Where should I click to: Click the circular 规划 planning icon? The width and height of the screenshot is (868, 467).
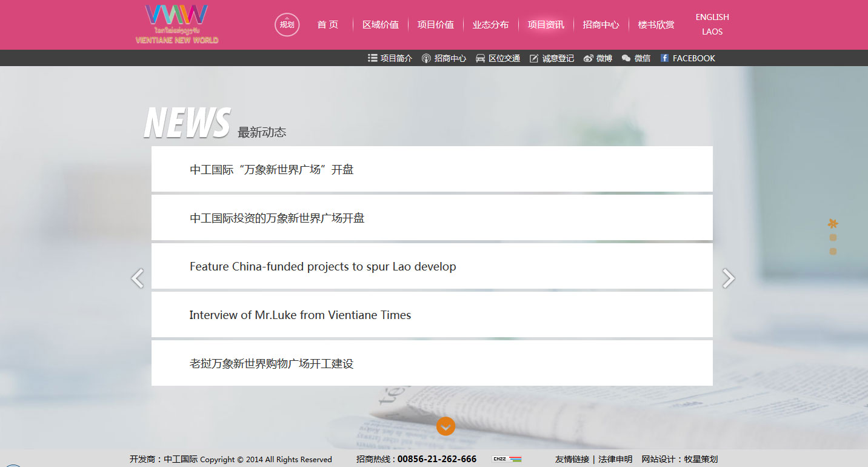pyautogui.click(x=287, y=25)
